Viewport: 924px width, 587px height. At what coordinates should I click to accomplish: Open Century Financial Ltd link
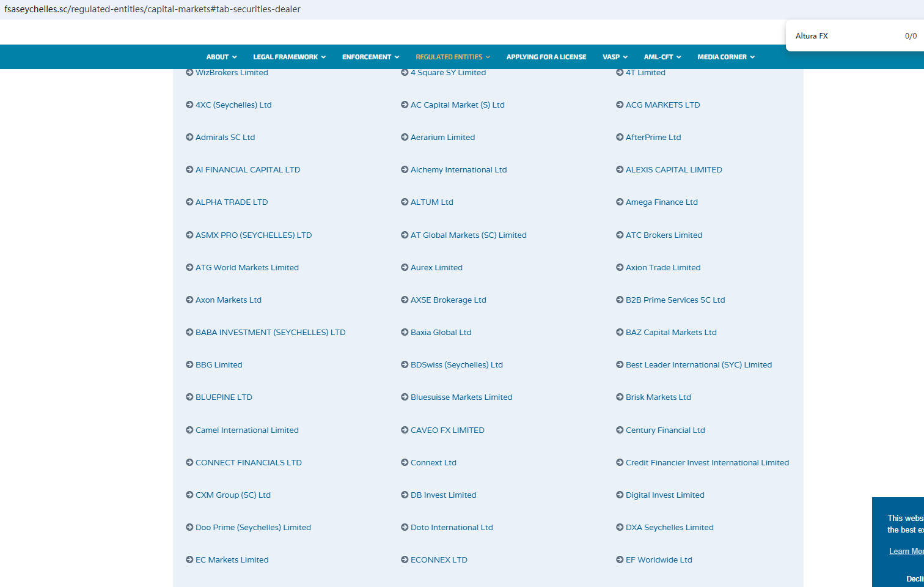click(x=665, y=430)
